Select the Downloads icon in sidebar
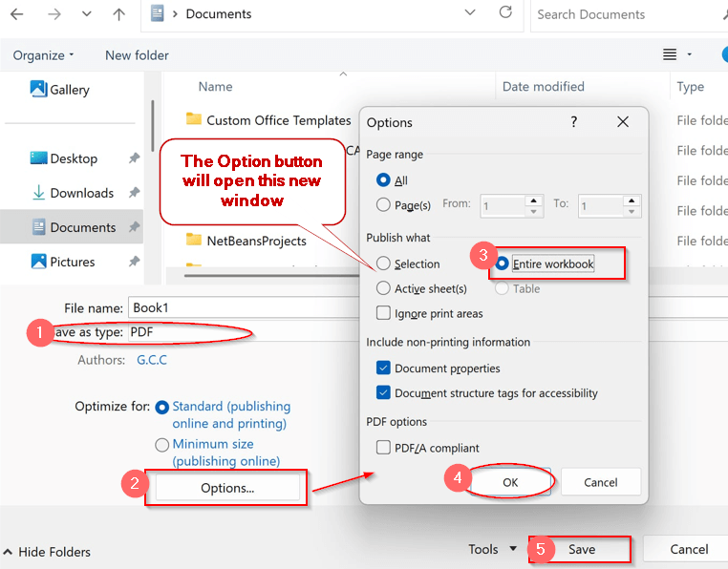The image size is (728, 569). pos(38,193)
